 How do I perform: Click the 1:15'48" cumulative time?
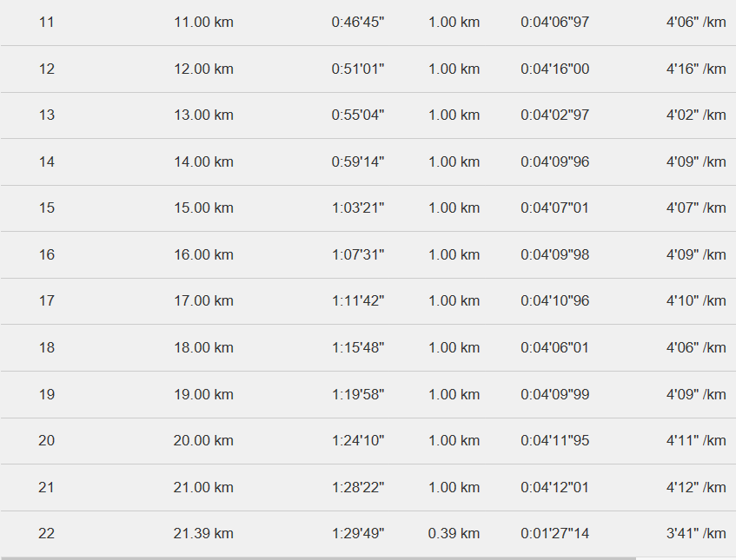tap(358, 347)
